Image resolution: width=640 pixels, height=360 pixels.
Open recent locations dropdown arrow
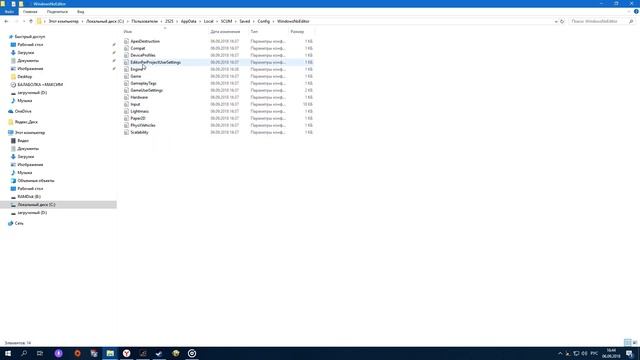click(x=24, y=21)
